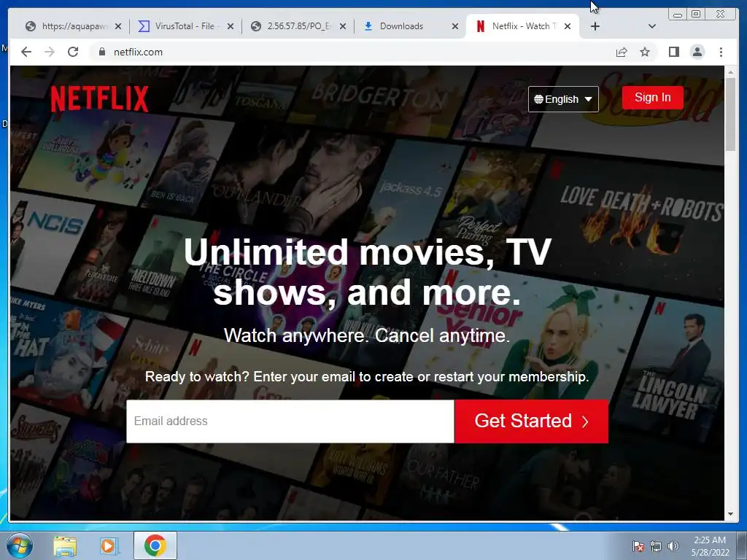Click the Action Center flag tray icon
This screenshot has width=747, height=560.
[x=638, y=546]
